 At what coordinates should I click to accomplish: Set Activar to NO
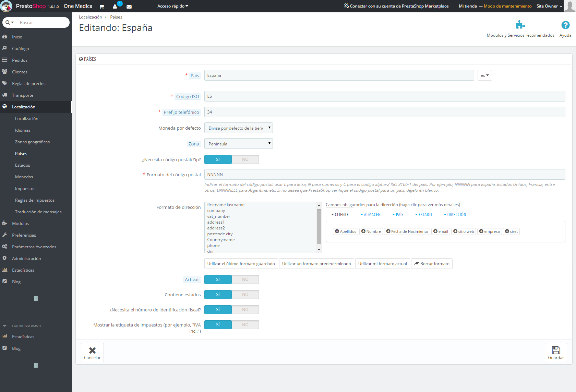[245, 280]
